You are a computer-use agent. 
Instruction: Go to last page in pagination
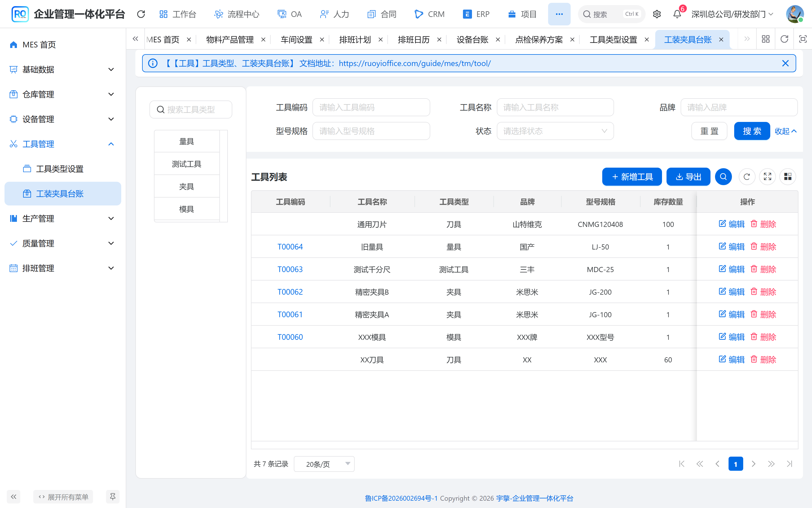coord(789,464)
